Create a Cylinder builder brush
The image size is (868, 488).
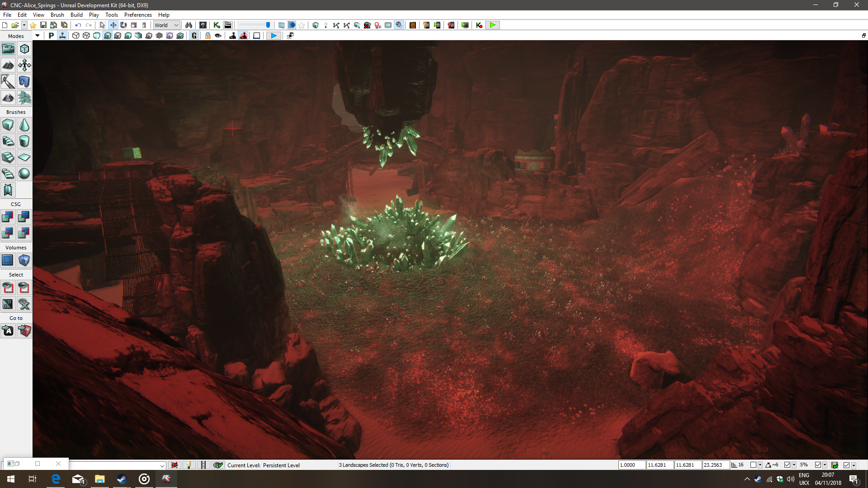point(24,141)
